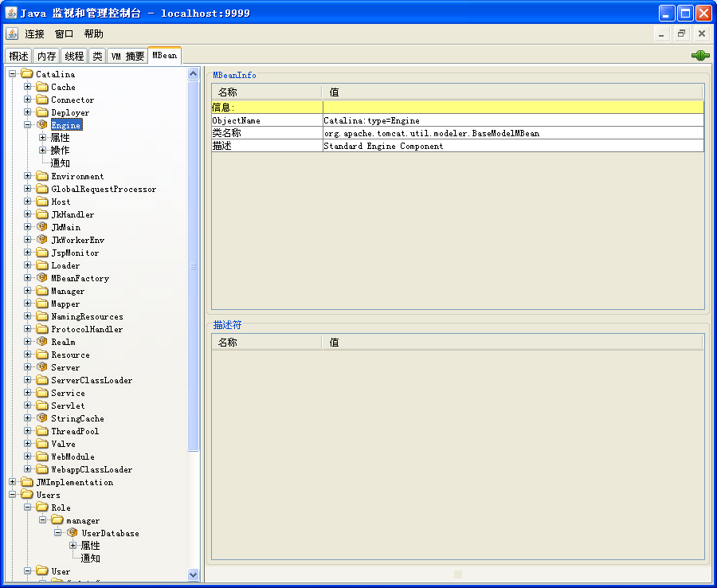This screenshot has height=588, width=717.
Task: Open the 帮助 menu
Action: click(93, 33)
